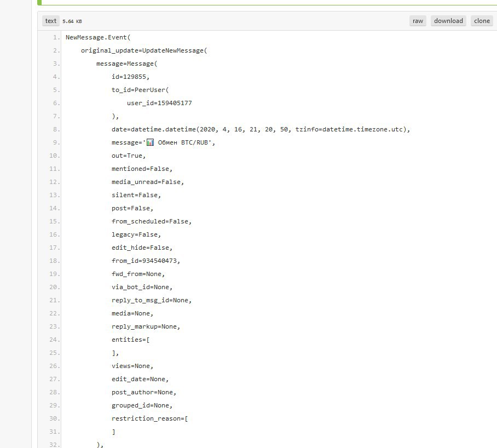Click line number 1 in gutter
497x448 pixels.
point(56,37)
